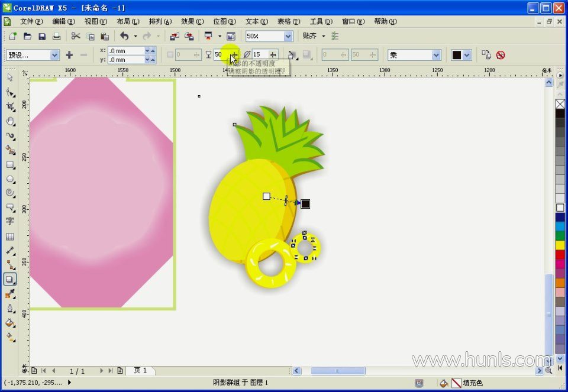
Task: Activate the Table tool
Action: [10, 237]
